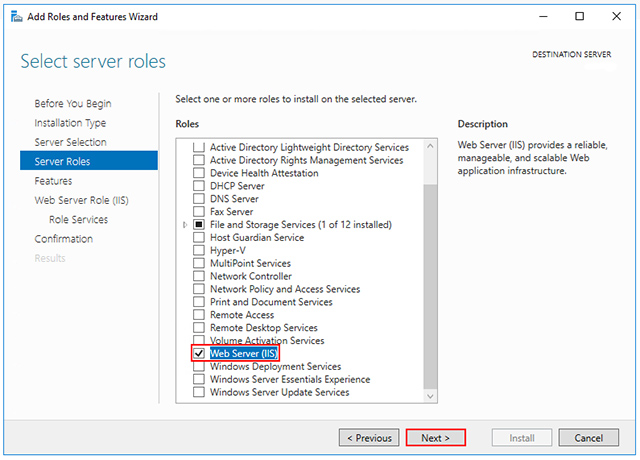Enable the DHCP Server role checkbox
This screenshot has height=460, width=640.
tap(199, 186)
